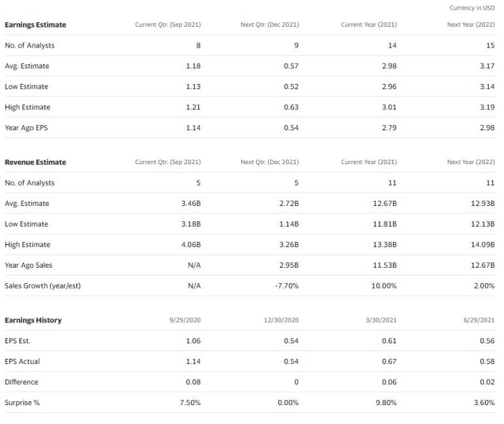Click the EPS Actual value 0.67
This screenshot has height=424, width=504.
point(389,361)
